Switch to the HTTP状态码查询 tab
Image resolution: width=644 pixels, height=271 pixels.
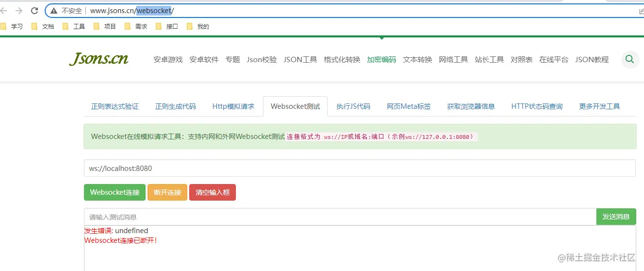(537, 106)
